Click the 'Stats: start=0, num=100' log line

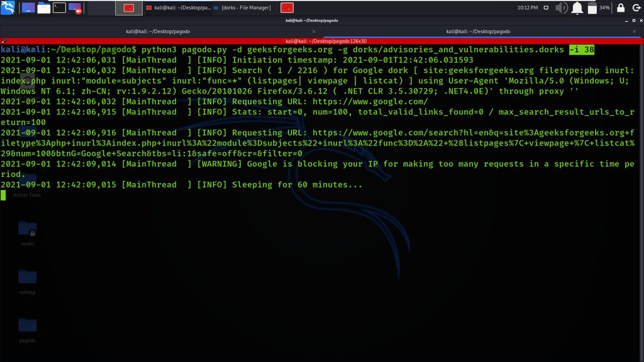click(x=317, y=117)
